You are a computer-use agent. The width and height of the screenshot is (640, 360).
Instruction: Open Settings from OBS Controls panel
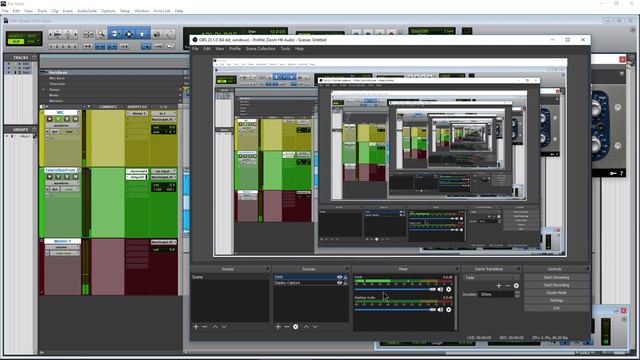pos(556,300)
